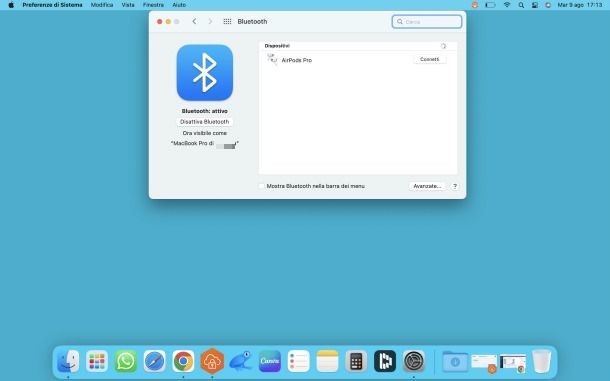
Task: Open Reminders from the Dock
Action: 298,361
